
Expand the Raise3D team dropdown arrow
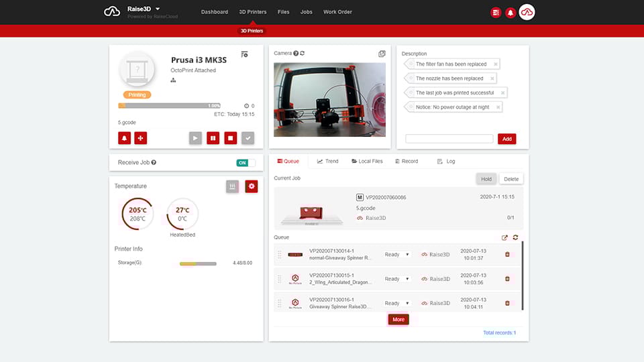(158, 9)
